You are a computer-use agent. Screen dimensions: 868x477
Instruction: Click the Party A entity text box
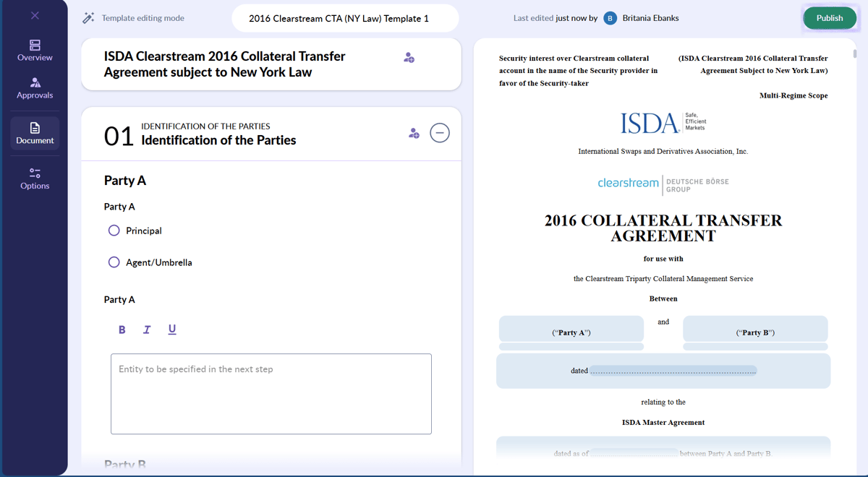[271, 394]
